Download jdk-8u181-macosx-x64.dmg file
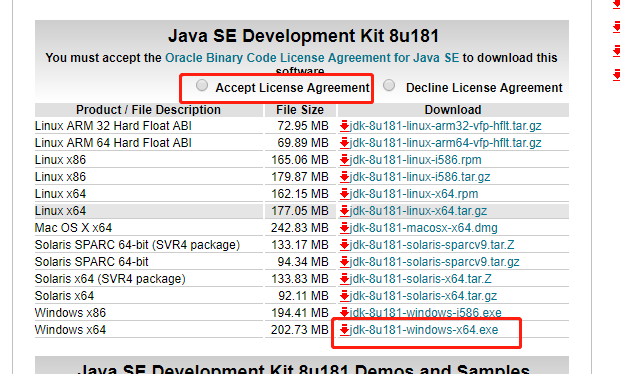This screenshot has width=620, height=374. click(423, 228)
